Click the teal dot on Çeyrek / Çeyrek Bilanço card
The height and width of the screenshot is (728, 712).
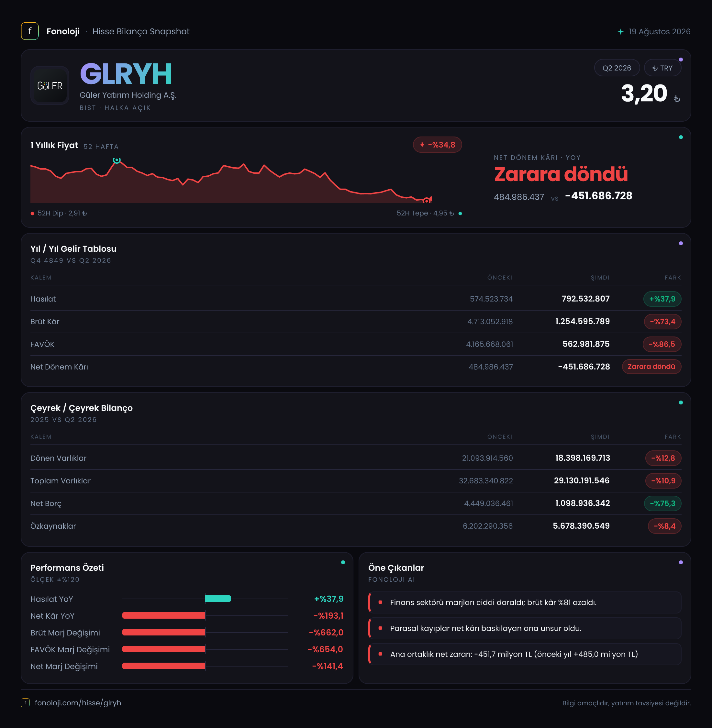pyautogui.click(x=681, y=403)
